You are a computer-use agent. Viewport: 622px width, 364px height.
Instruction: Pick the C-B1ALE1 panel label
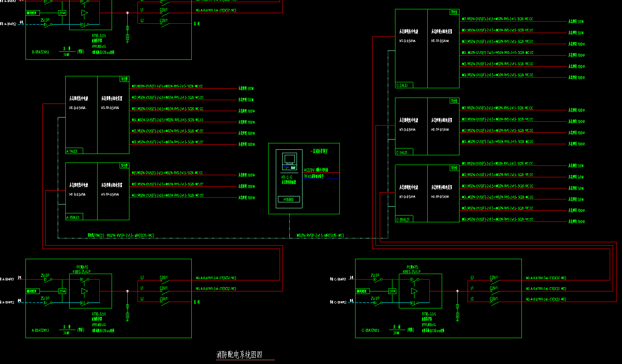(403, 220)
